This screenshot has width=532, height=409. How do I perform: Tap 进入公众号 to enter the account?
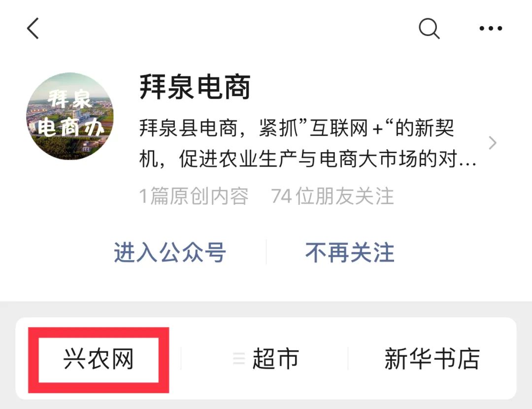pyautogui.click(x=170, y=252)
